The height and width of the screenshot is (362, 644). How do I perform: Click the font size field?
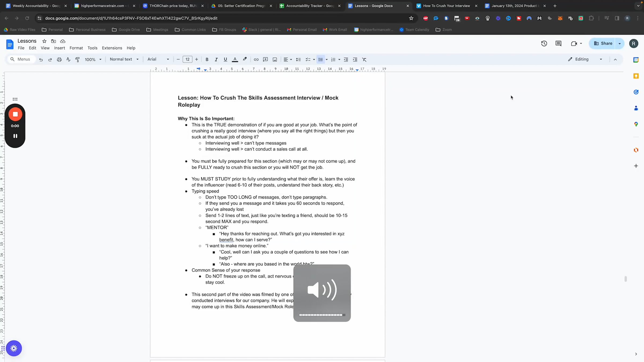187,59
